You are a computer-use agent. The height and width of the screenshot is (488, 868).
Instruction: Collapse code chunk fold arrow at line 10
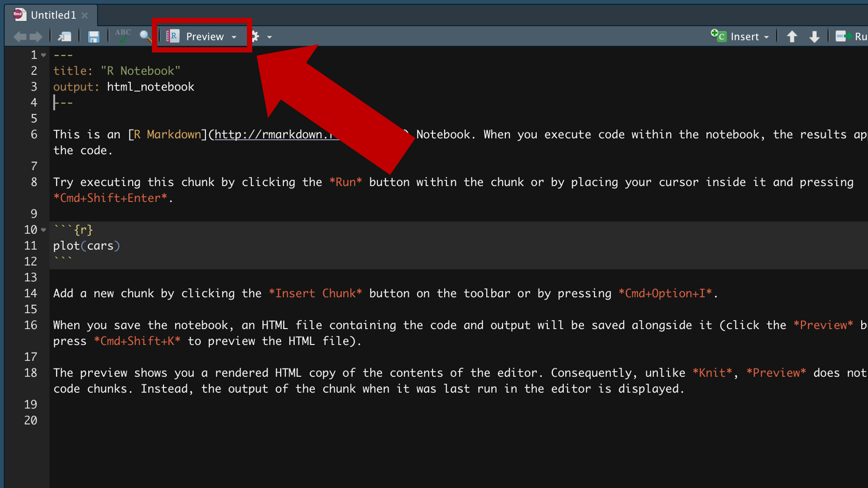tap(43, 230)
